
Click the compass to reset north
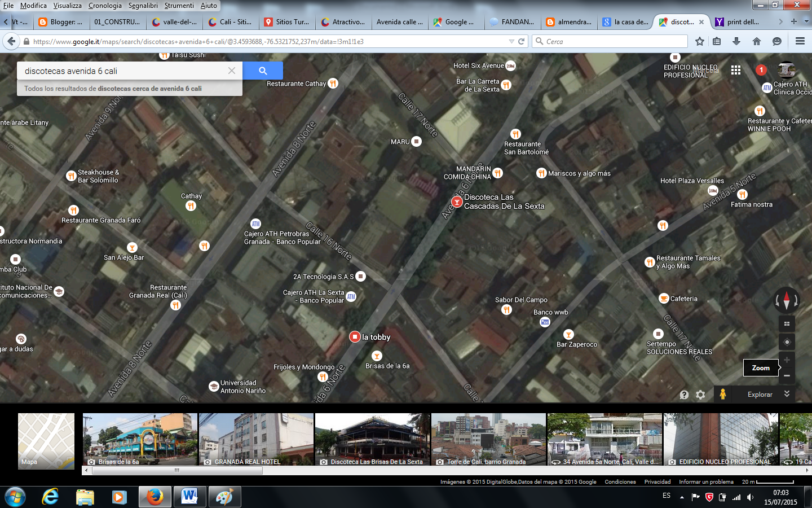point(787,300)
